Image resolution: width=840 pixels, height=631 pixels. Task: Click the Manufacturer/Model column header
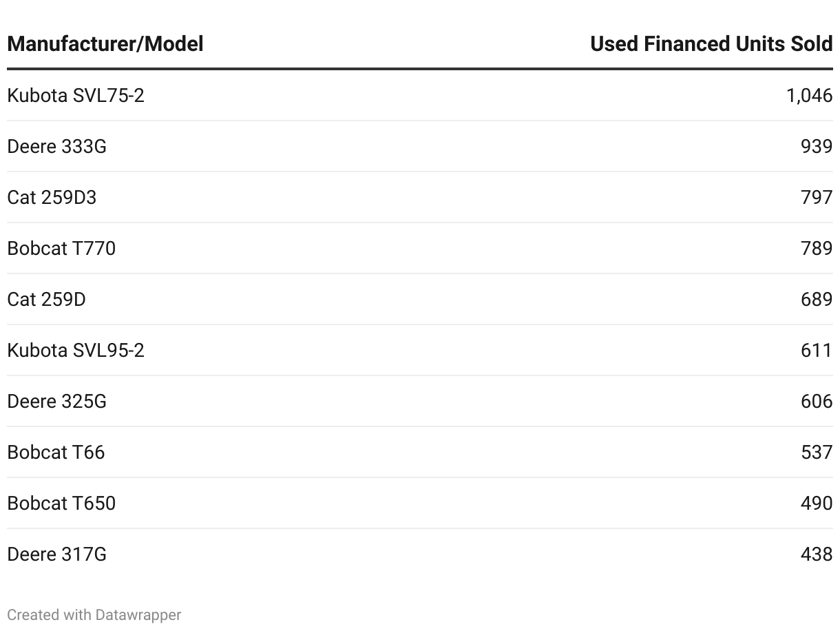(105, 44)
